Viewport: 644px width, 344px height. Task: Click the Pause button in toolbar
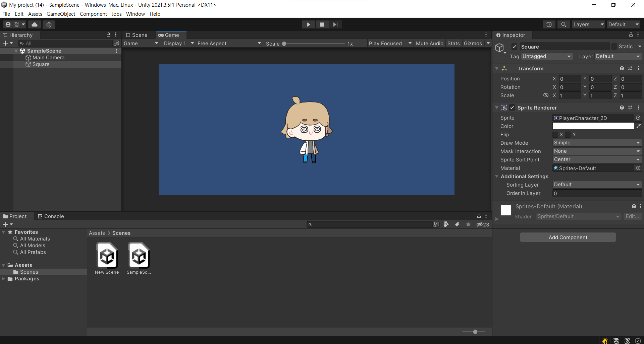coord(322,24)
